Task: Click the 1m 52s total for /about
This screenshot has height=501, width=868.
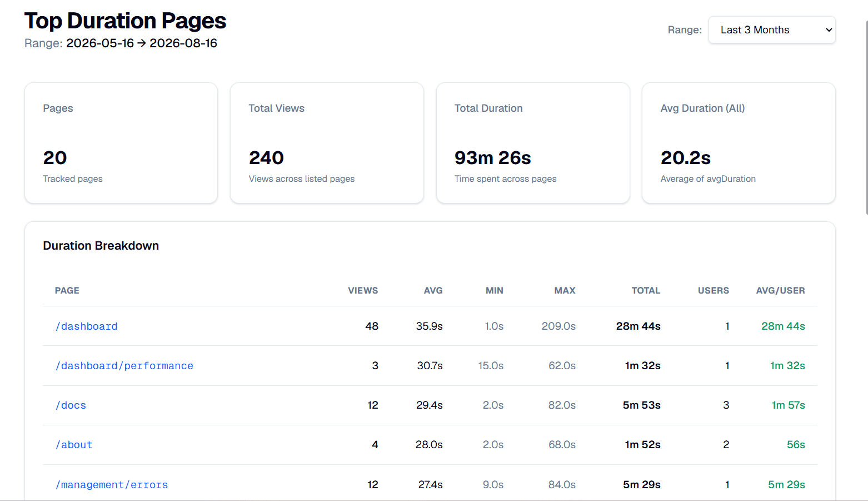Action: tap(643, 445)
